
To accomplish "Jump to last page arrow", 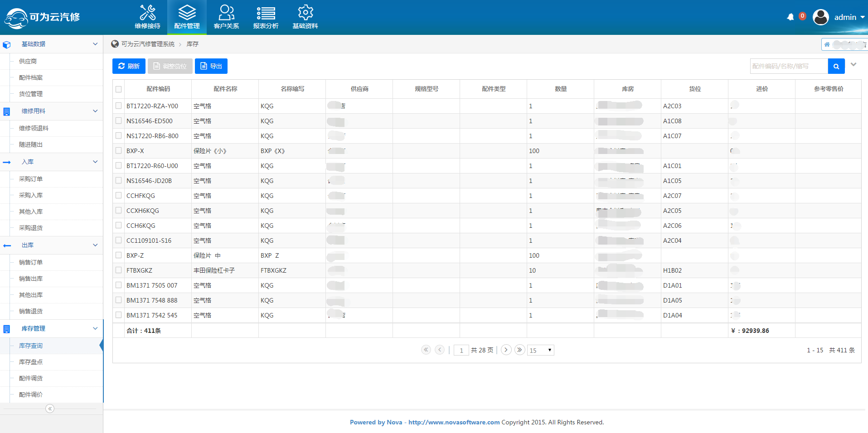I will (519, 350).
